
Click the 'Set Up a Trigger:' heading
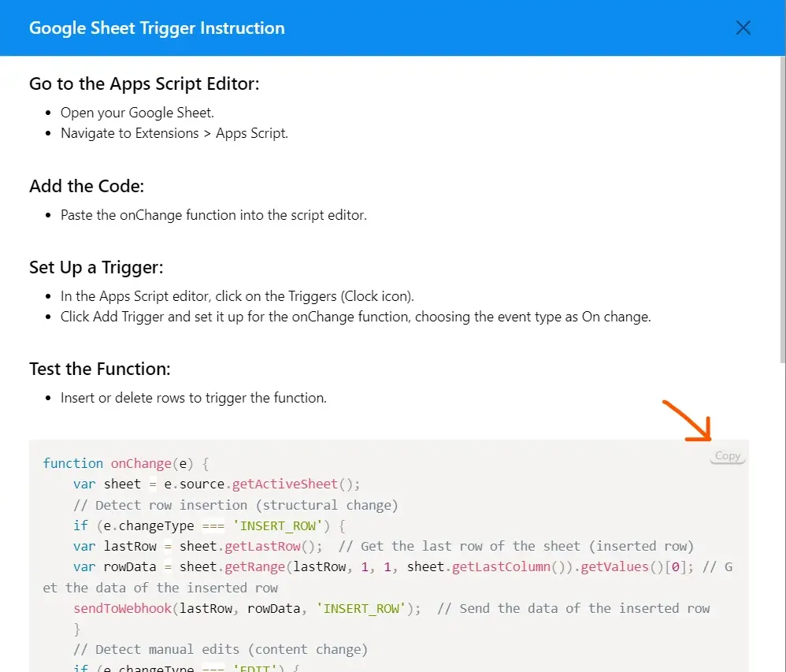(x=96, y=267)
